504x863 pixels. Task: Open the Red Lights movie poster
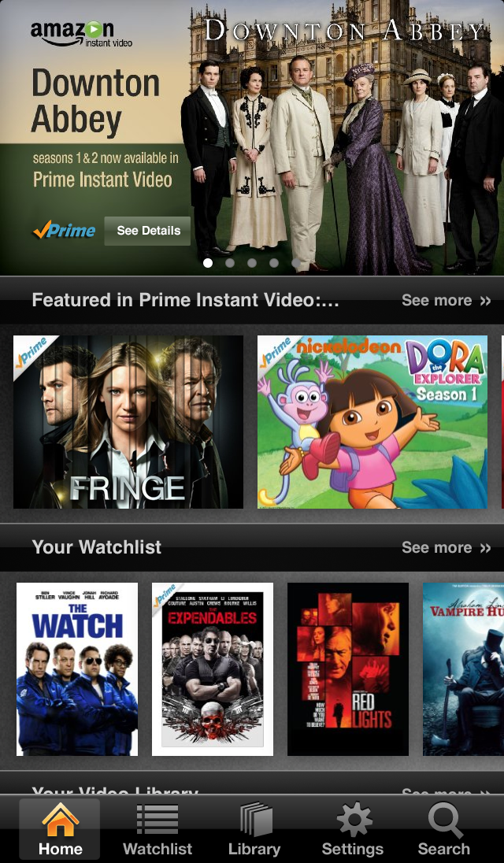pos(348,669)
